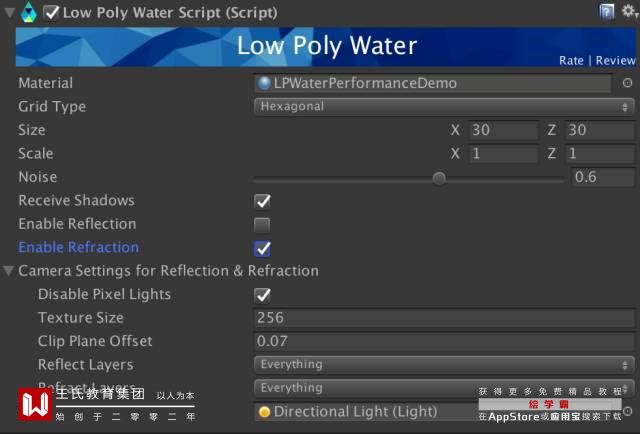
Task: Uncheck the Enable Refraction checkbox
Action: pos(262,248)
